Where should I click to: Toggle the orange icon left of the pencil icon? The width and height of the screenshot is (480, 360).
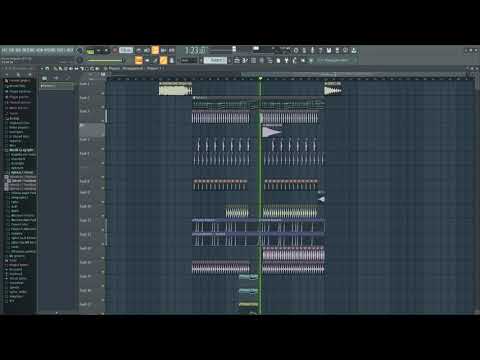pos(139,60)
